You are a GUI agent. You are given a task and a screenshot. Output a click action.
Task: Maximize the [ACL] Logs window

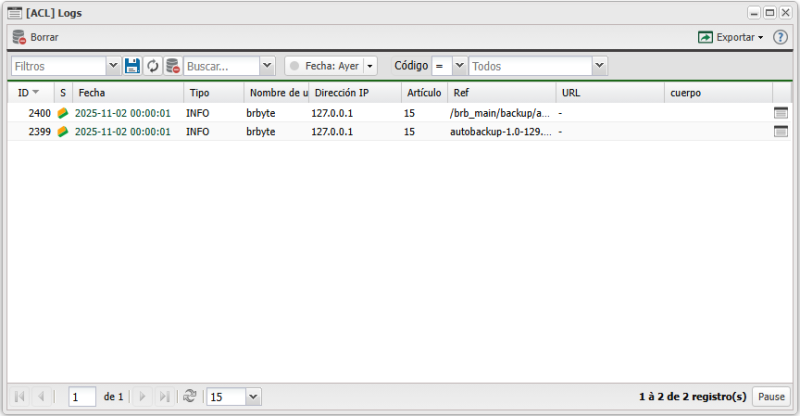[770, 13]
